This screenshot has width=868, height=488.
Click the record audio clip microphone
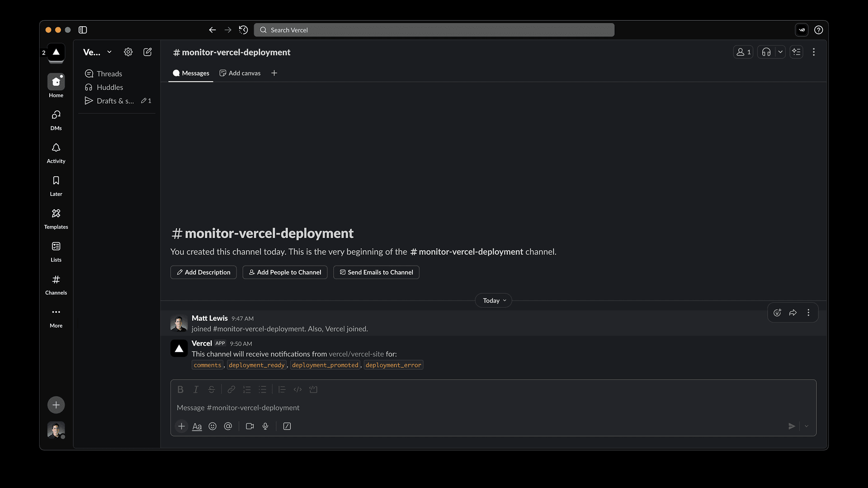265,426
